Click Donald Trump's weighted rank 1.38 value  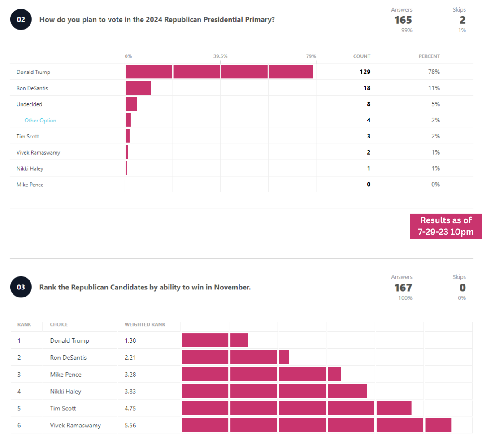[130, 340]
